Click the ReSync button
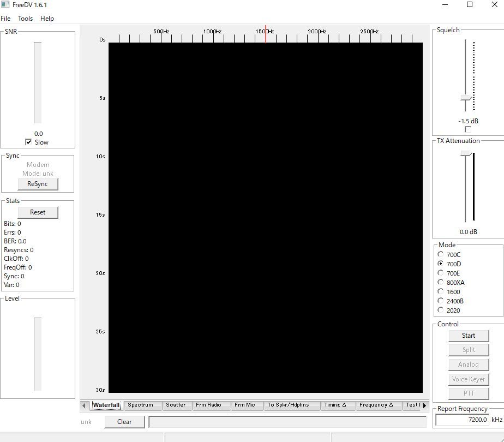This screenshot has height=442, width=504. (x=38, y=184)
